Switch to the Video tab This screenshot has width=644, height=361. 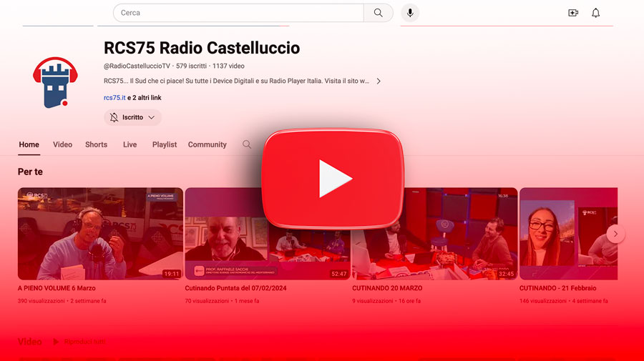tap(62, 144)
